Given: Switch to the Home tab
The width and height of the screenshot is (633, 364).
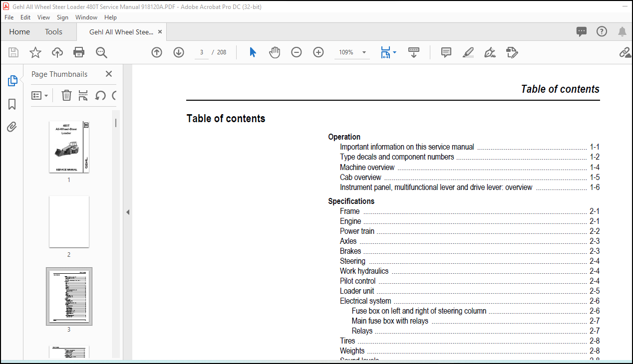Looking at the screenshot, I should click(x=19, y=31).
